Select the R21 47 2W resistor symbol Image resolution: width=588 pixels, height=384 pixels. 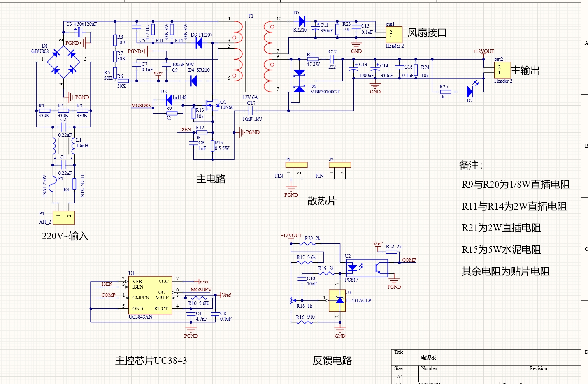[312, 59]
